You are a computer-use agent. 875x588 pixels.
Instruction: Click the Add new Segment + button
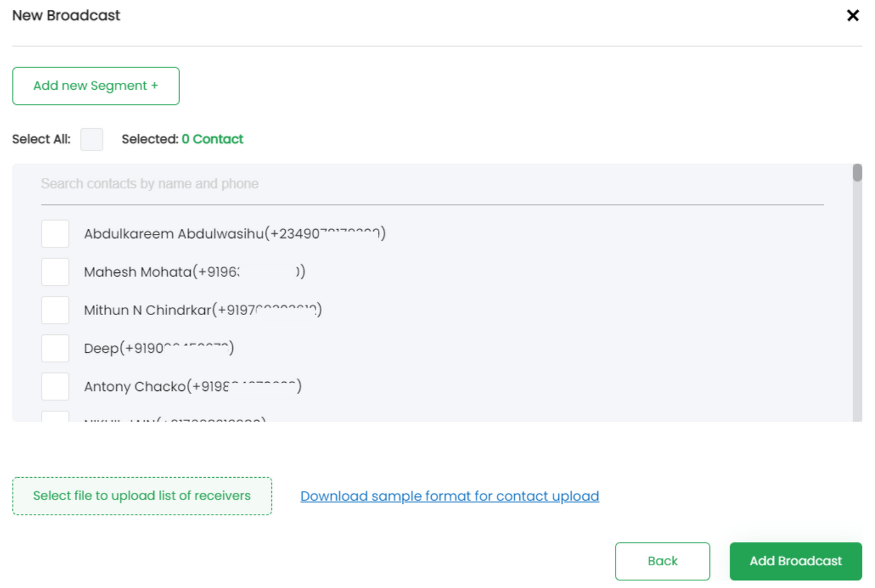tap(96, 86)
